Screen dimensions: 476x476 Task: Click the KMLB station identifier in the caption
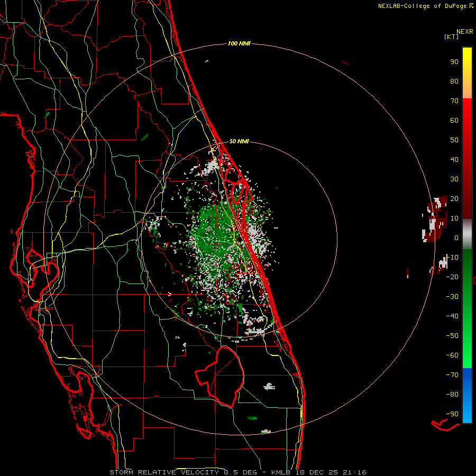[x=281, y=472]
